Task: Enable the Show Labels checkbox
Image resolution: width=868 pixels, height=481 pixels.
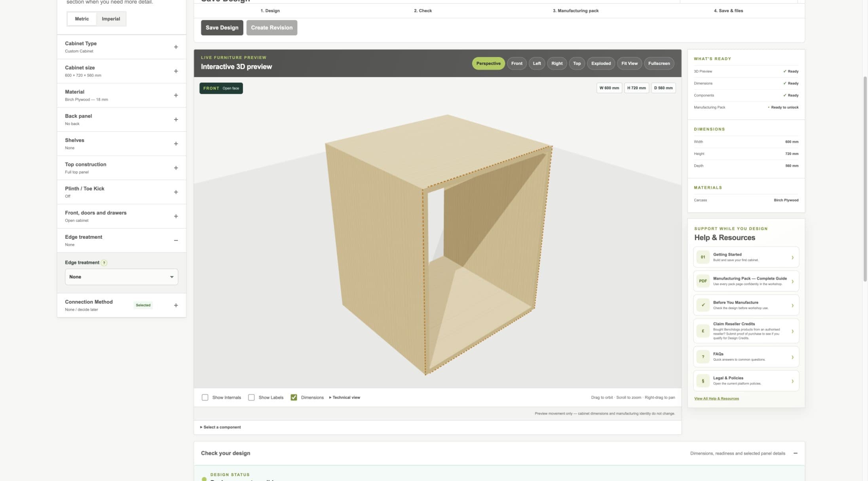Action: click(x=251, y=397)
